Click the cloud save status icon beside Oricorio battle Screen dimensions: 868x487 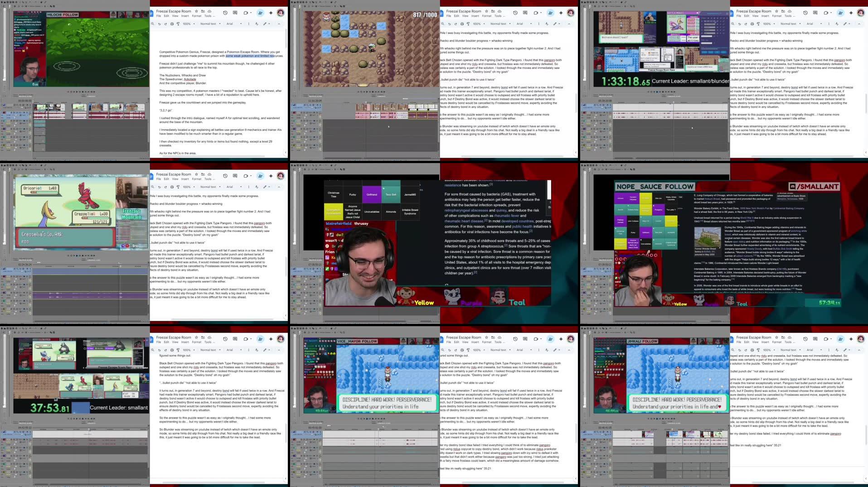tap(209, 174)
